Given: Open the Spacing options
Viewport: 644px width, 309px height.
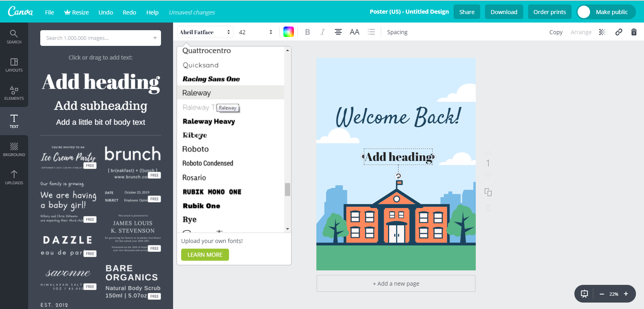Looking at the screenshot, I should coord(397,32).
